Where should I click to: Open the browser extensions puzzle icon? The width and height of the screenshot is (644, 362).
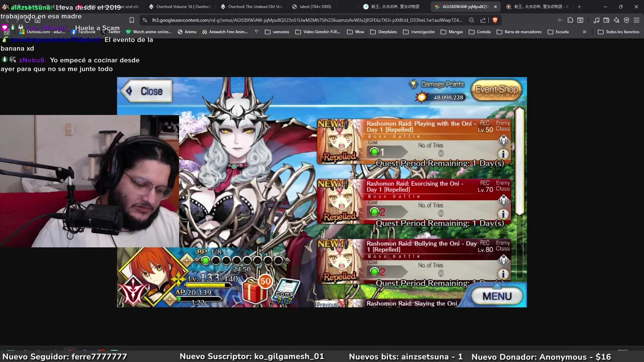(x=570, y=20)
